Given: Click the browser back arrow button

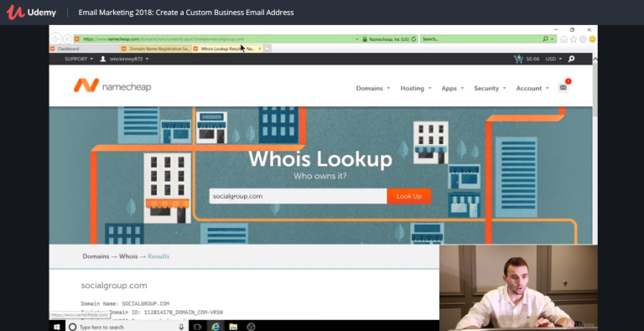Looking at the screenshot, I should point(55,39).
